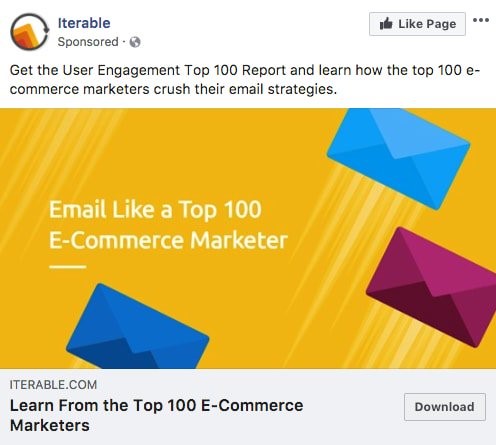Viewport: 496px width, 445px height.
Task: Click the Sponsored label
Action: pyautogui.click(x=88, y=42)
